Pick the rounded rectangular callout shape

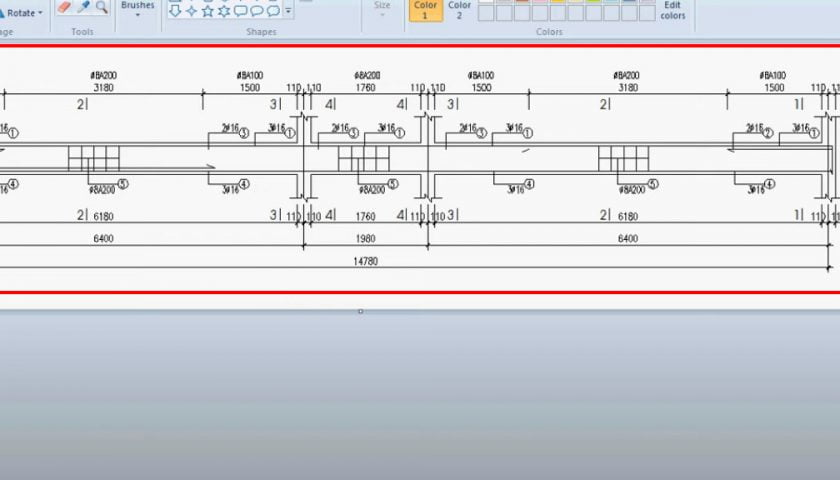tap(240, 11)
